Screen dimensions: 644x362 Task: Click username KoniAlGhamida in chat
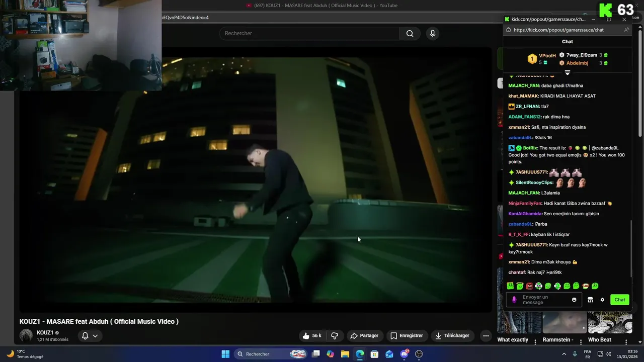pos(525,214)
